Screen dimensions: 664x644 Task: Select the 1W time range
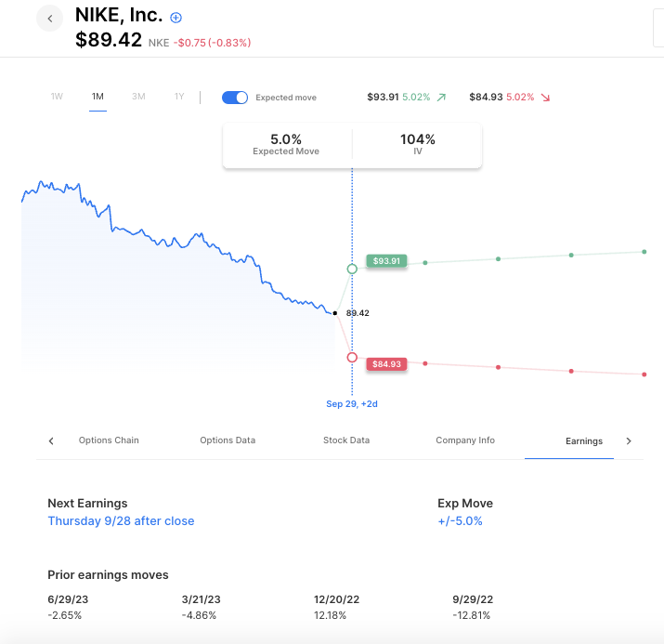tap(57, 97)
